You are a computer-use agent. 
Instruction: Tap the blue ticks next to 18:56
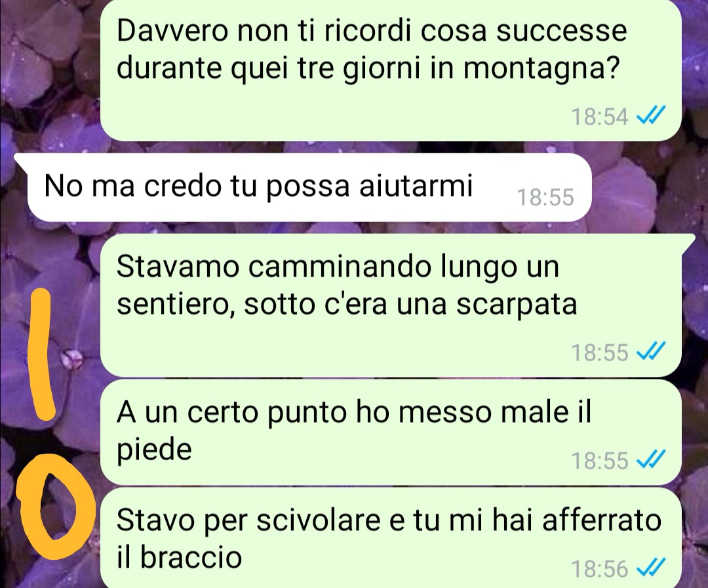[651, 568]
